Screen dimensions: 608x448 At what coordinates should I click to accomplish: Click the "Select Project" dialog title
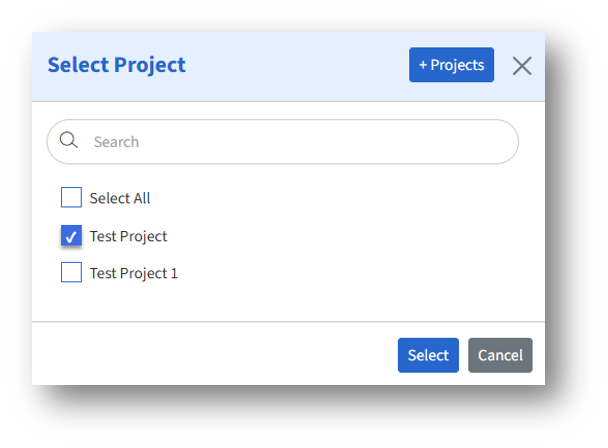(x=117, y=65)
